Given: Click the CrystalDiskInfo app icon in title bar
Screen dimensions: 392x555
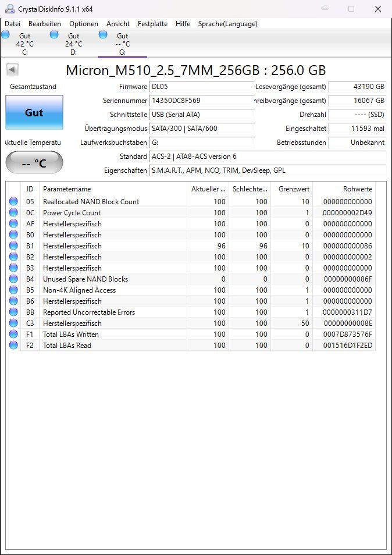Looking at the screenshot, I should (9, 9).
